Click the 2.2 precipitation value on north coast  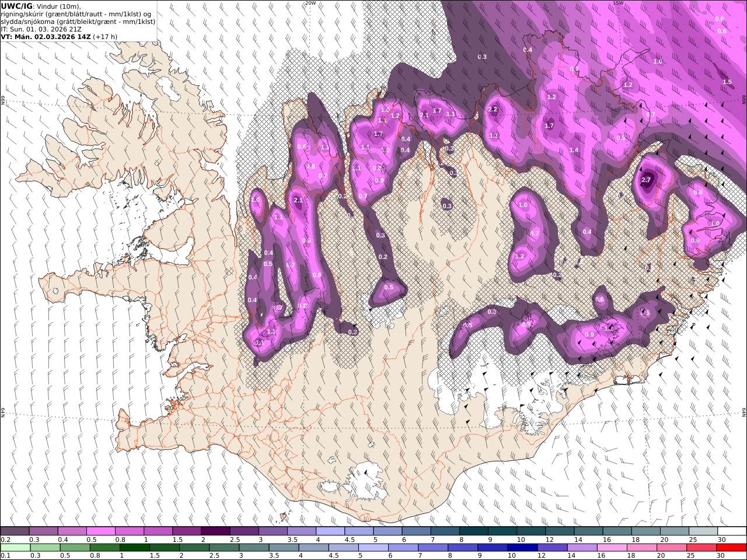493,110
